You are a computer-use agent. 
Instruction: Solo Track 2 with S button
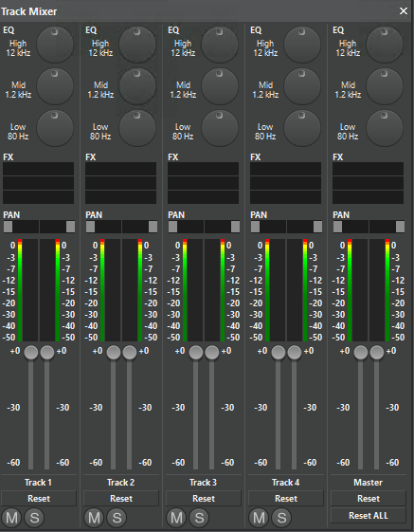(117, 518)
